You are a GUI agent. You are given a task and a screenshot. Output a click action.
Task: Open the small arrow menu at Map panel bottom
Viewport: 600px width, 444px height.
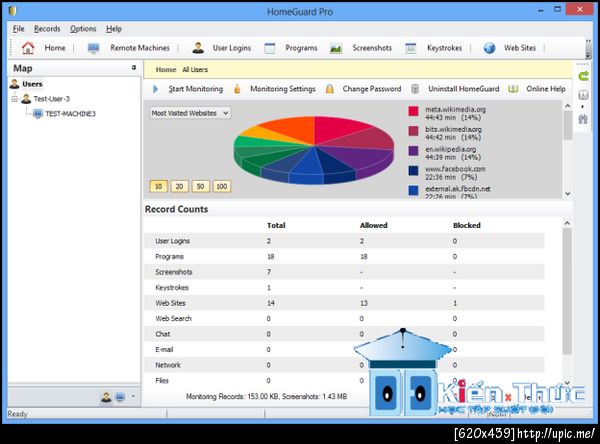(x=133, y=397)
